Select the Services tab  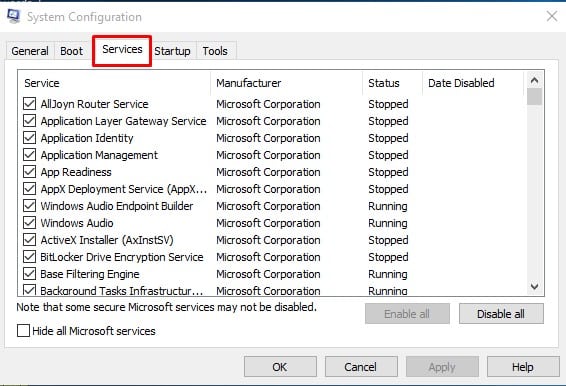(x=122, y=49)
